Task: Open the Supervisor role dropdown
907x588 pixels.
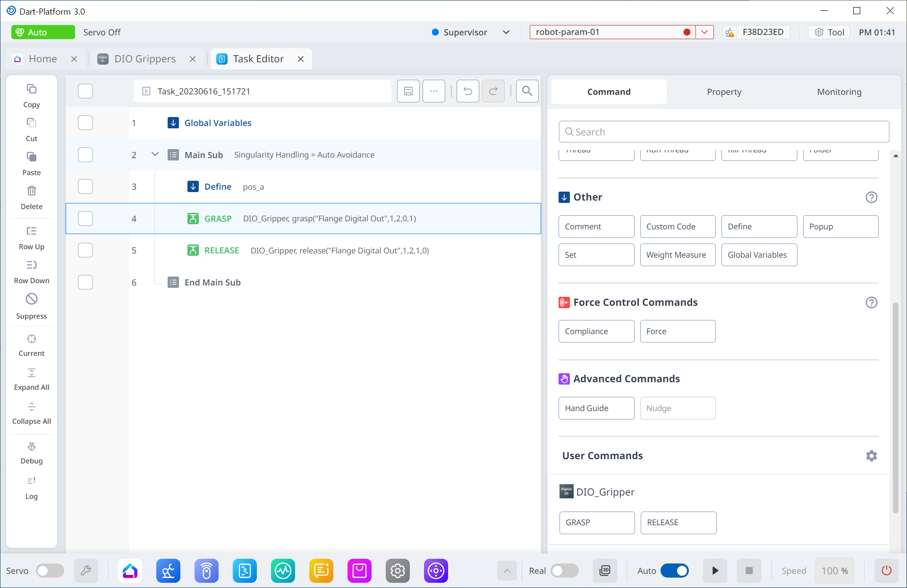Action: 506,32
